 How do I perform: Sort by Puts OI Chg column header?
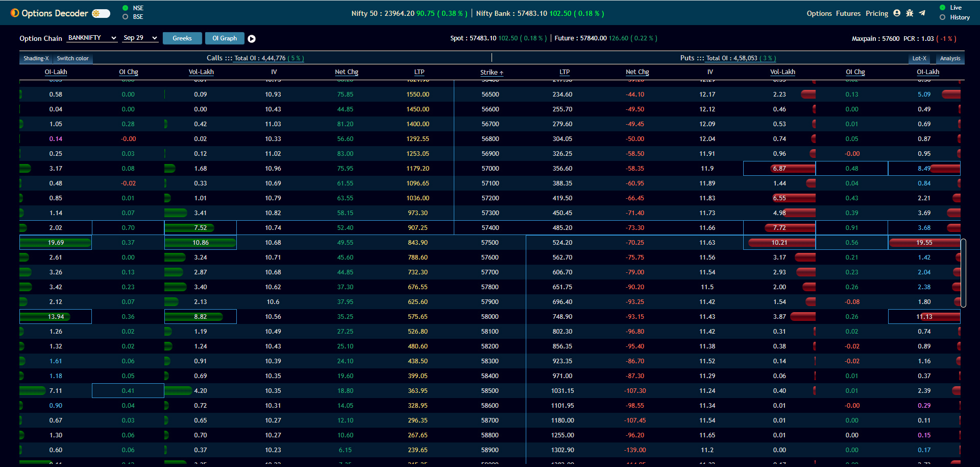[855, 72]
